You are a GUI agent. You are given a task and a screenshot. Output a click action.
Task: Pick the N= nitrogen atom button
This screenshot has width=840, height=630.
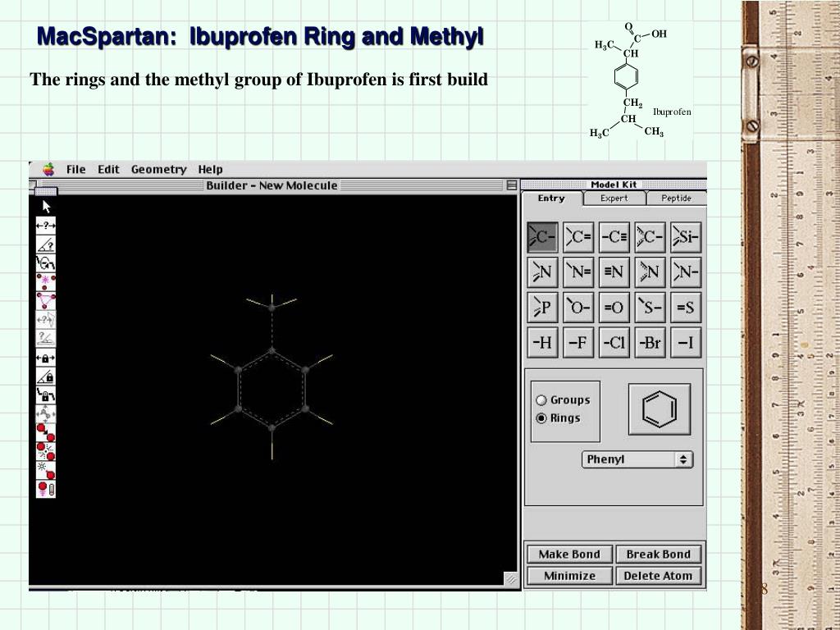click(x=578, y=272)
